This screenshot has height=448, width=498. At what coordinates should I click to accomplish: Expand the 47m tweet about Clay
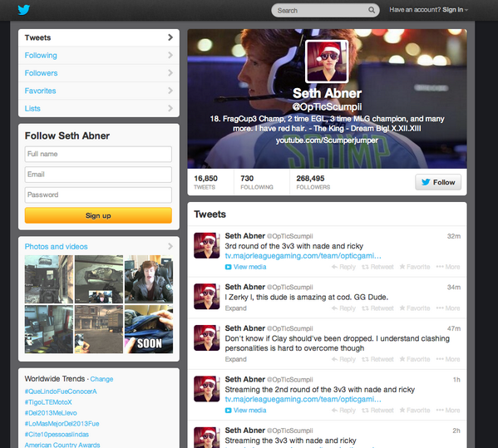click(235, 359)
